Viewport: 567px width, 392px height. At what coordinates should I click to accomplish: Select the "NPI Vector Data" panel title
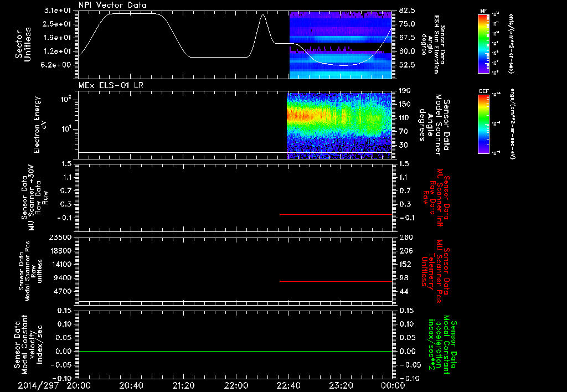(113, 5)
